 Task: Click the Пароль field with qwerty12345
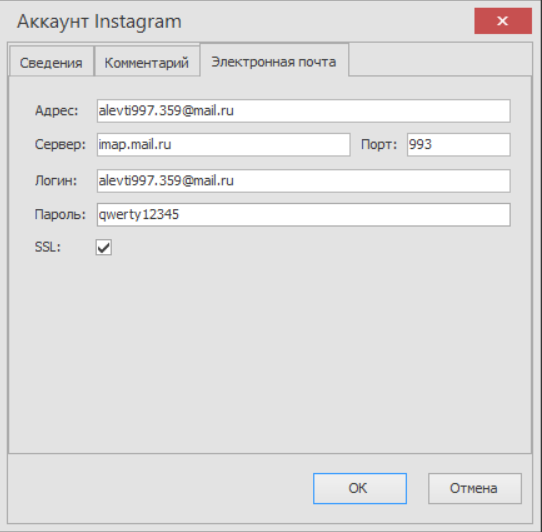pos(303,215)
